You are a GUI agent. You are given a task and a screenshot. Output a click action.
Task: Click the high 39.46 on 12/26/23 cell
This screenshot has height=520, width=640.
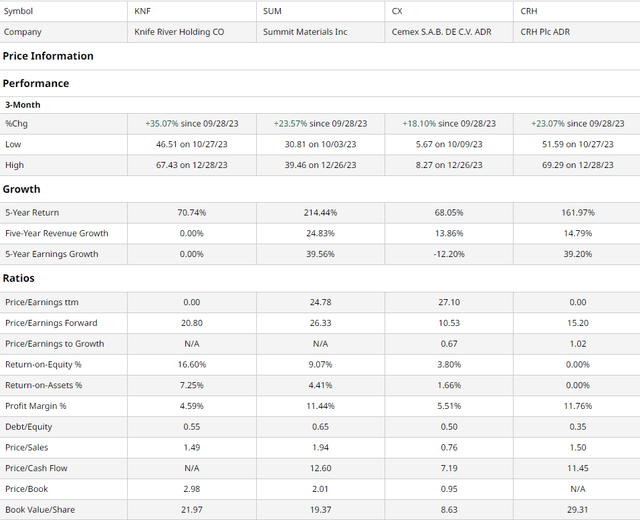click(320, 165)
